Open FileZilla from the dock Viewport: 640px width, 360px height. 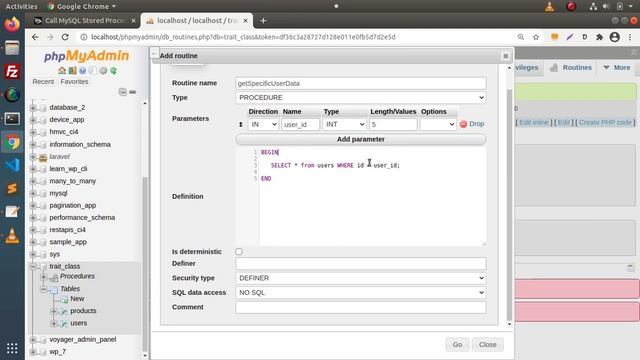tap(12, 71)
